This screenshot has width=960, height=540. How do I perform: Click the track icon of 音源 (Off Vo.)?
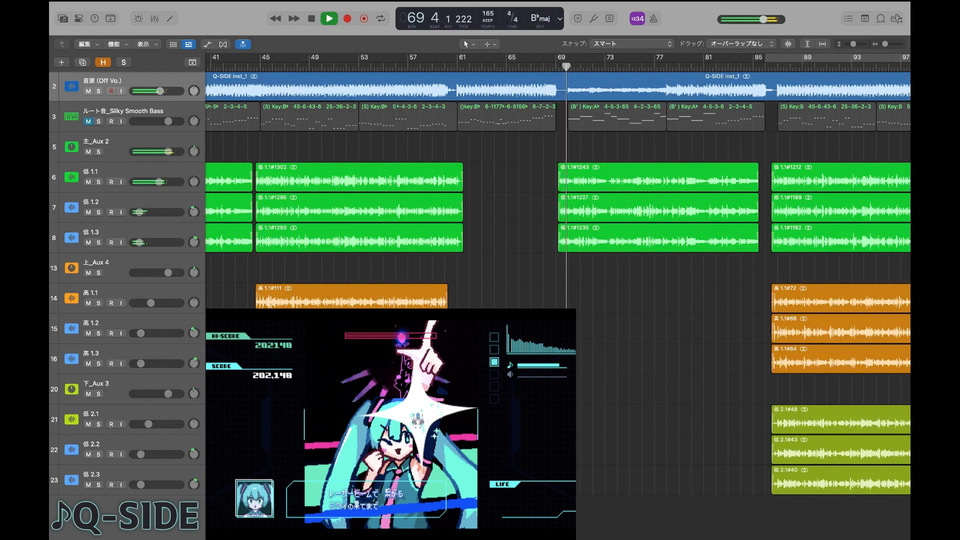tap(72, 86)
